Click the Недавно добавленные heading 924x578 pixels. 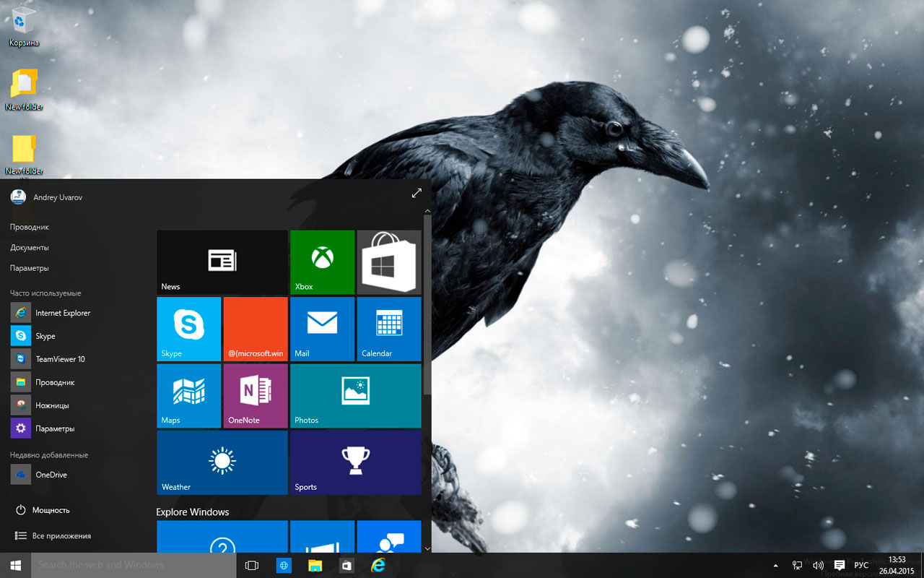pos(49,455)
